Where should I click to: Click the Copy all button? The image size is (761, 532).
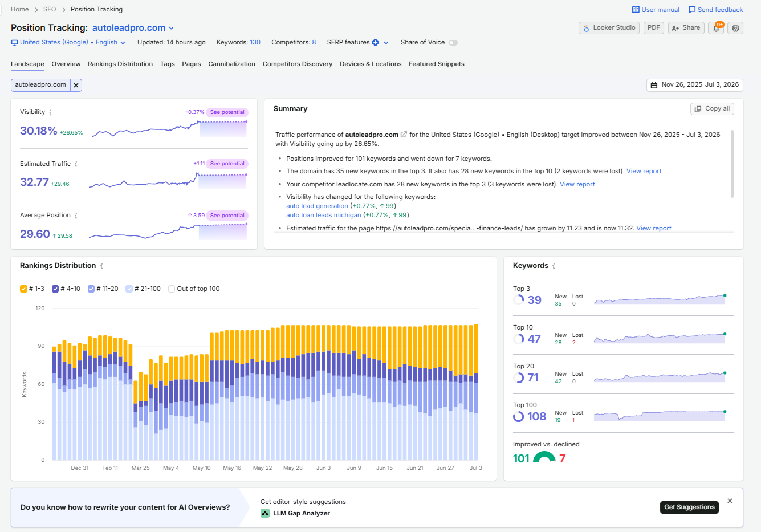pyautogui.click(x=712, y=109)
